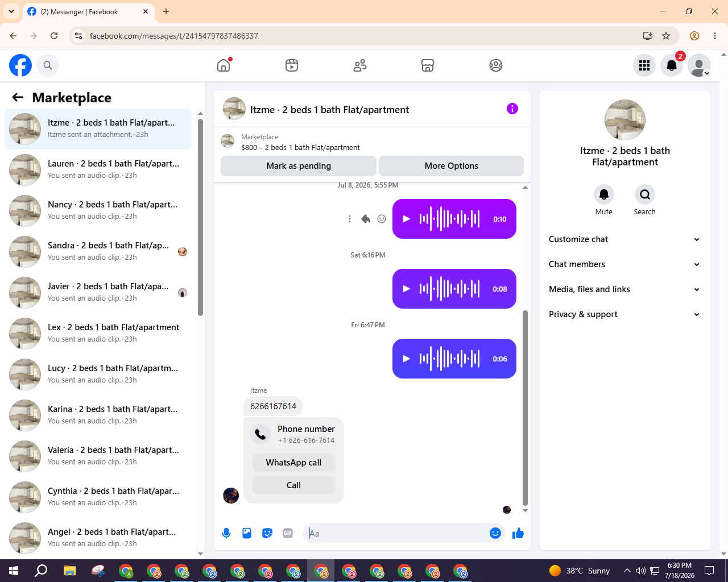Open the Chrome tab search dropdown
728x582 pixels.
[x=11, y=11]
